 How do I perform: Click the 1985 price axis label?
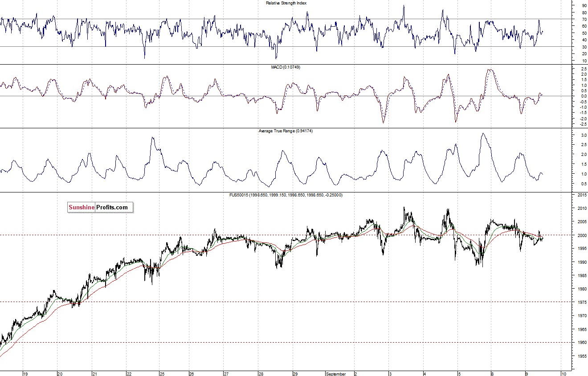[x=581, y=276]
